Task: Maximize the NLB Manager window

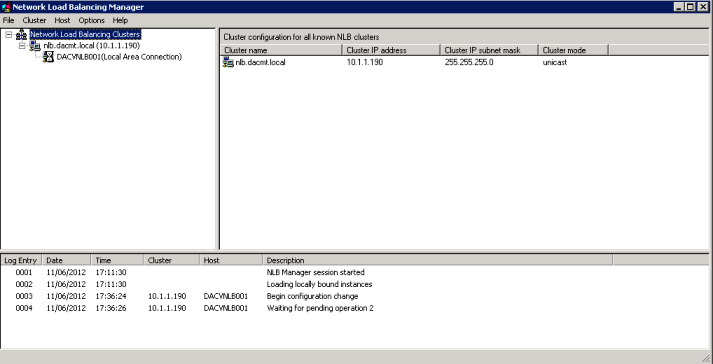Action: tap(690, 7)
